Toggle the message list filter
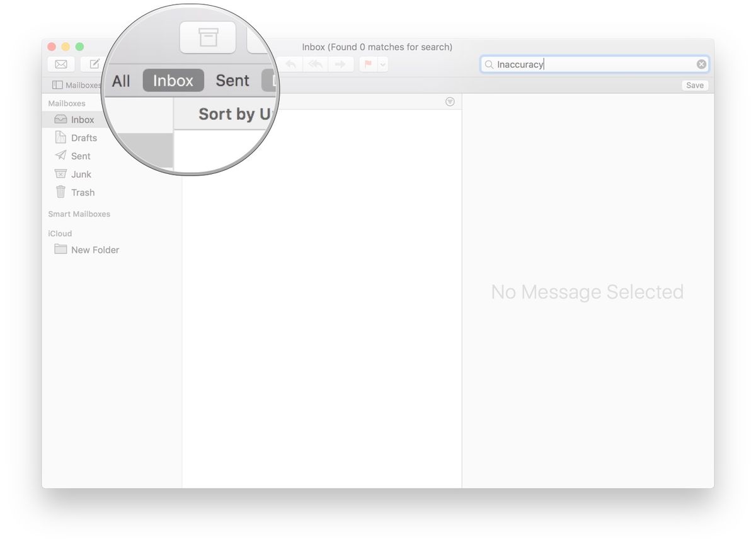 click(x=450, y=101)
